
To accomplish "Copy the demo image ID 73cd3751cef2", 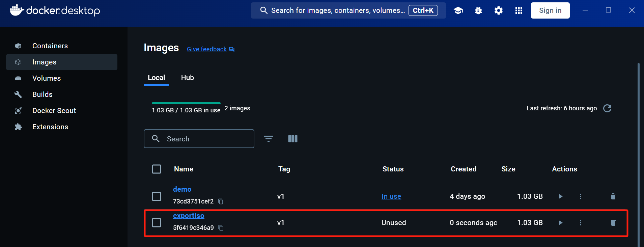I will (x=221, y=201).
